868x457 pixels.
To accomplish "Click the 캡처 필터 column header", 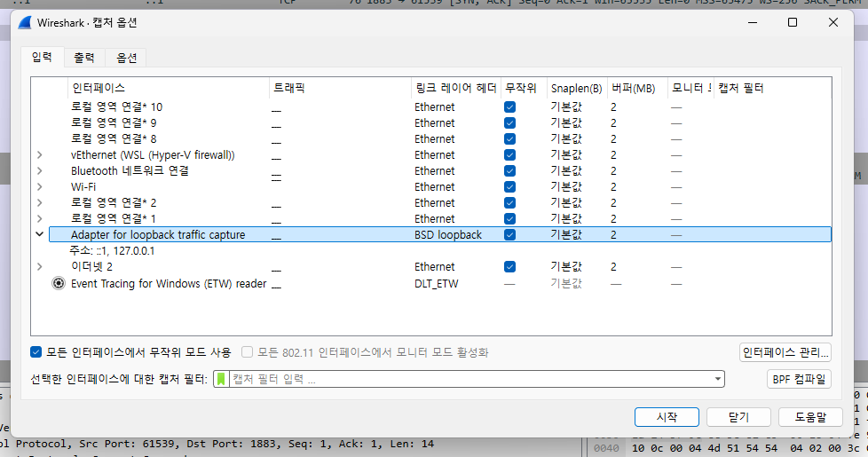I will [x=772, y=88].
